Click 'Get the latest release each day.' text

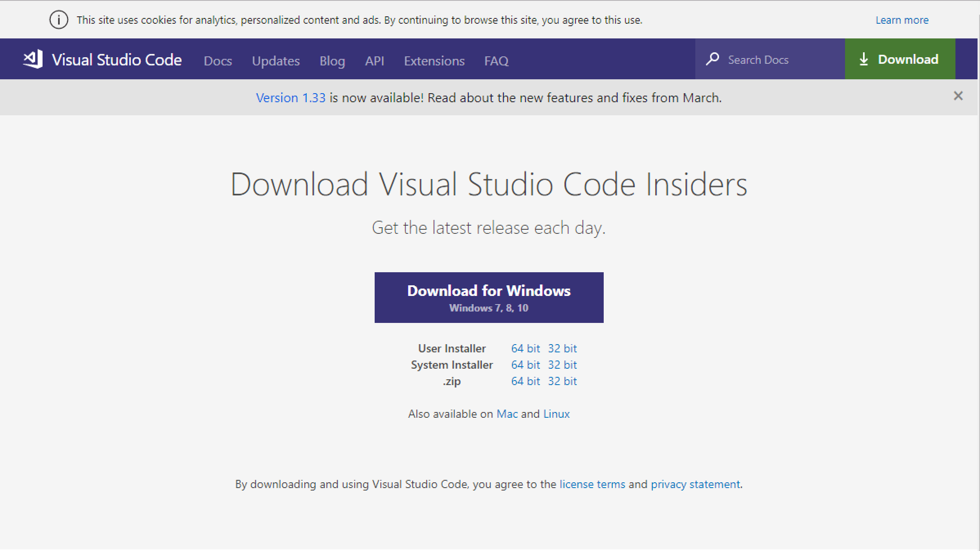click(x=489, y=228)
